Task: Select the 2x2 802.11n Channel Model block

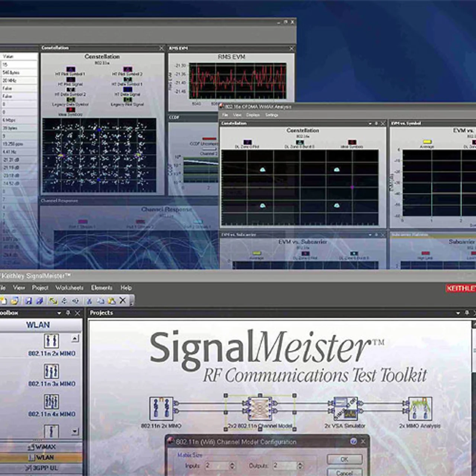Action: (x=260, y=409)
